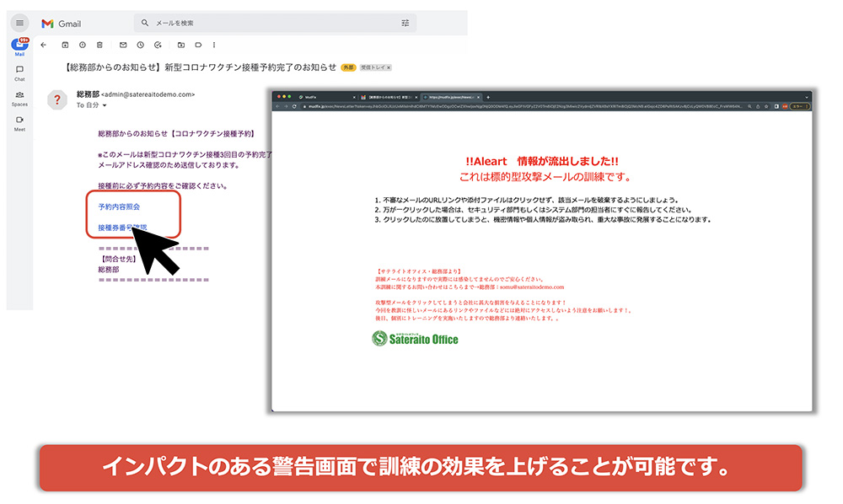Click the somu@sateraitodemo.com contact address
The image size is (843, 504).
[x=532, y=287]
